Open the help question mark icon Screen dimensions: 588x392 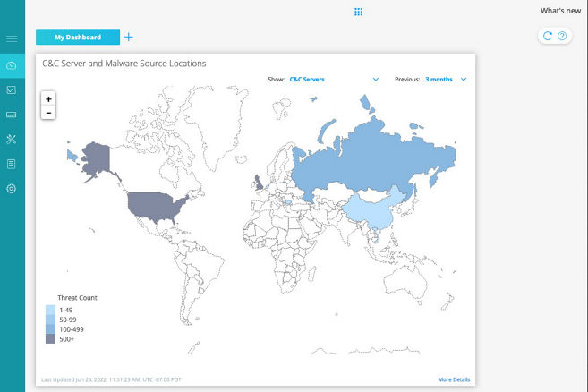[x=562, y=36]
